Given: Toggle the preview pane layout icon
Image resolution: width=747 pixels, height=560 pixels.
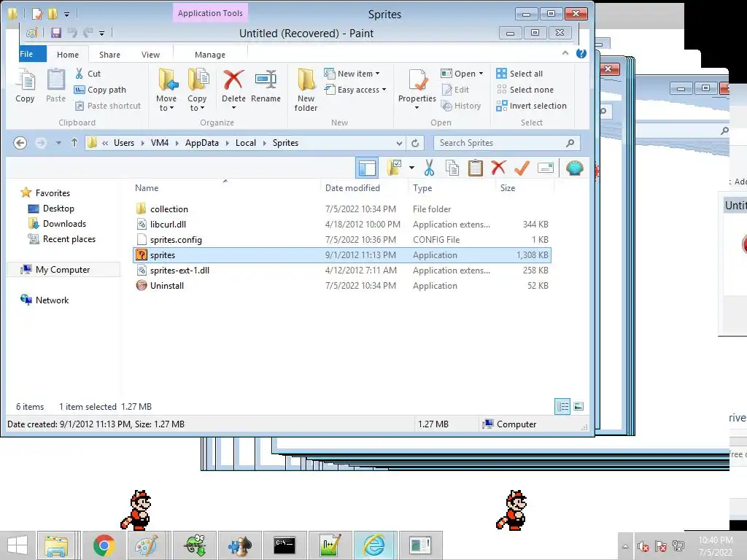Looking at the screenshot, I should click(x=368, y=168).
